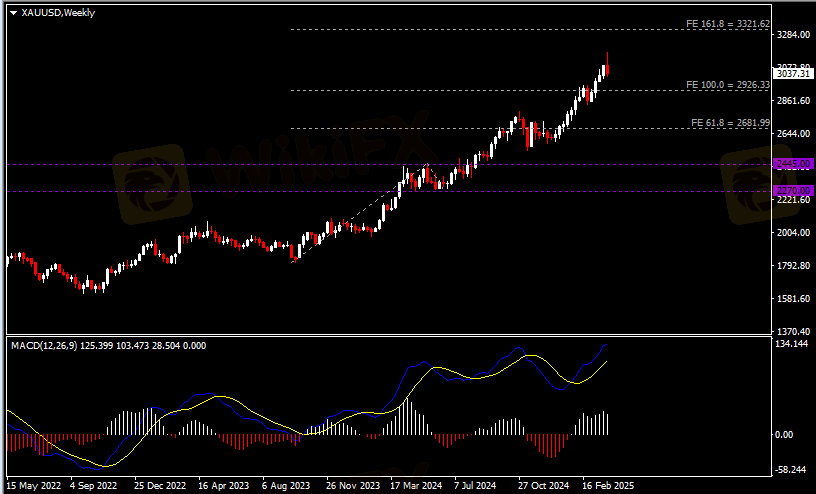
Task: Open the chart menu arrow beside XAUUSD,Weekly
Action: pyautogui.click(x=14, y=13)
